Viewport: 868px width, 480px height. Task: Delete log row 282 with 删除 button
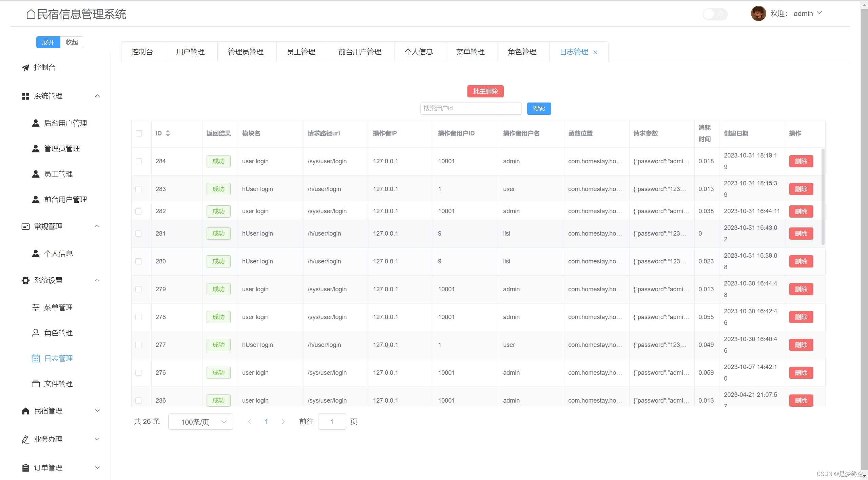pyautogui.click(x=801, y=211)
